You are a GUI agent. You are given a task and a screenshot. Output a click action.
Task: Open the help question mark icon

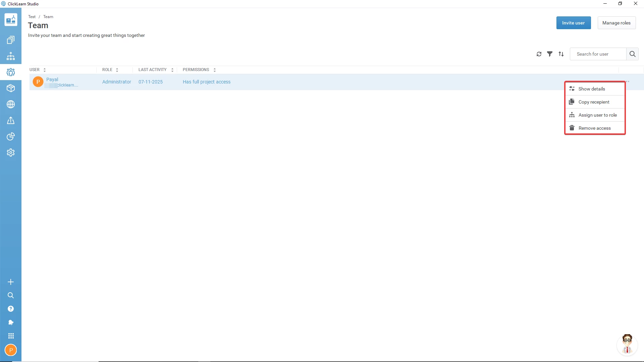point(11,309)
